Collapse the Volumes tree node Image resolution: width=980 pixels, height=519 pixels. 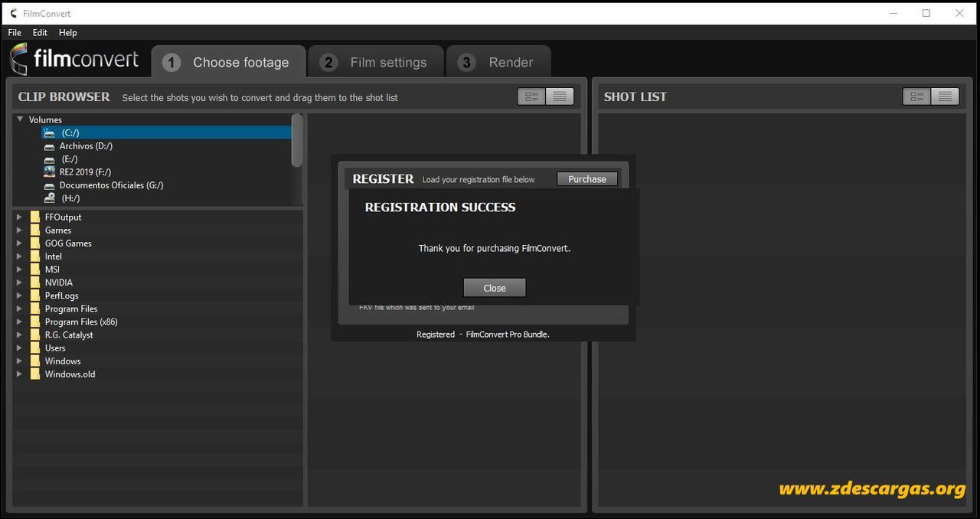point(20,119)
